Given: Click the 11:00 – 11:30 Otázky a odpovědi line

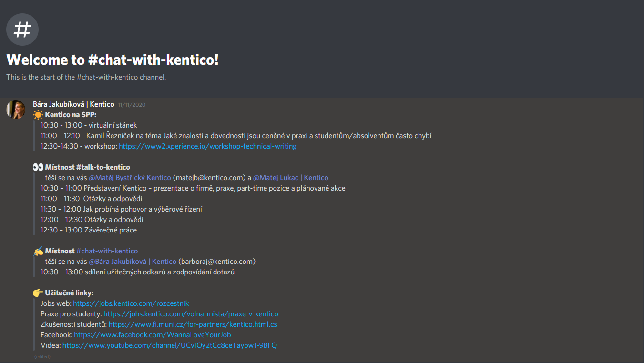Looking at the screenshot, I should click(x=92, y=199).
